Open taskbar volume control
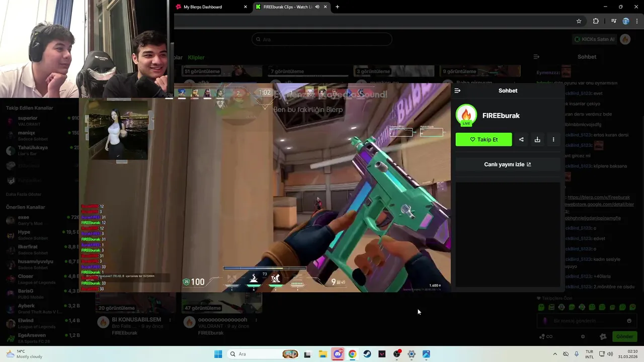Image resolution: width=644 pixels, height=362 pixels. pos(610,354)
